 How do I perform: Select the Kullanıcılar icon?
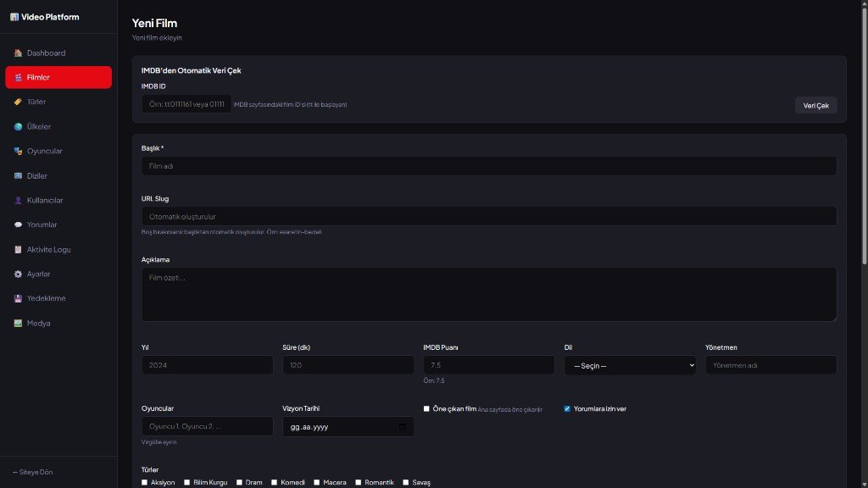[17, 200]
